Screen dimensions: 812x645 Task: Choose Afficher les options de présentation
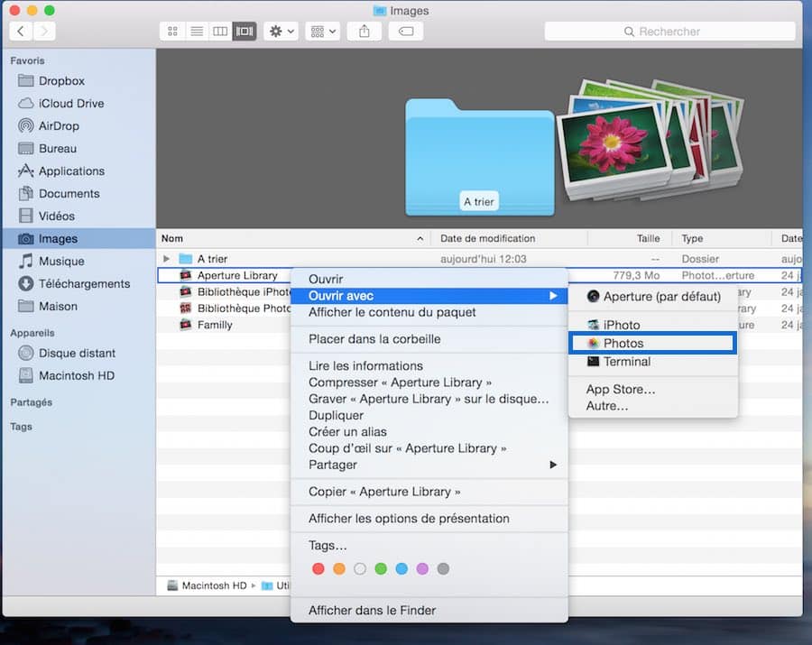pos(429,519)
